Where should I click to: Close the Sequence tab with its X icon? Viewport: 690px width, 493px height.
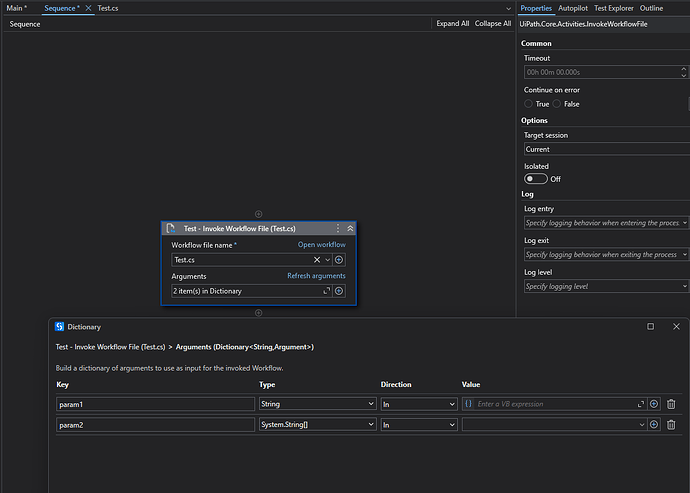88,8
